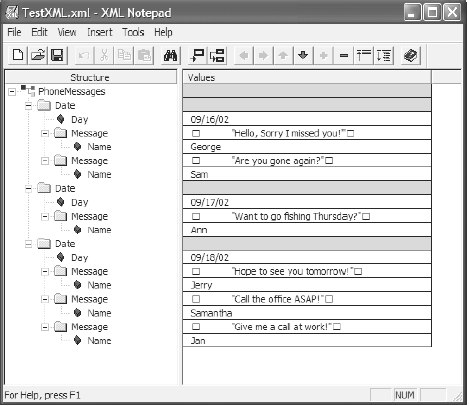Collapse the first Message node under Date
This screenshot has height=406, width=469.
click(x=45, y=133)
